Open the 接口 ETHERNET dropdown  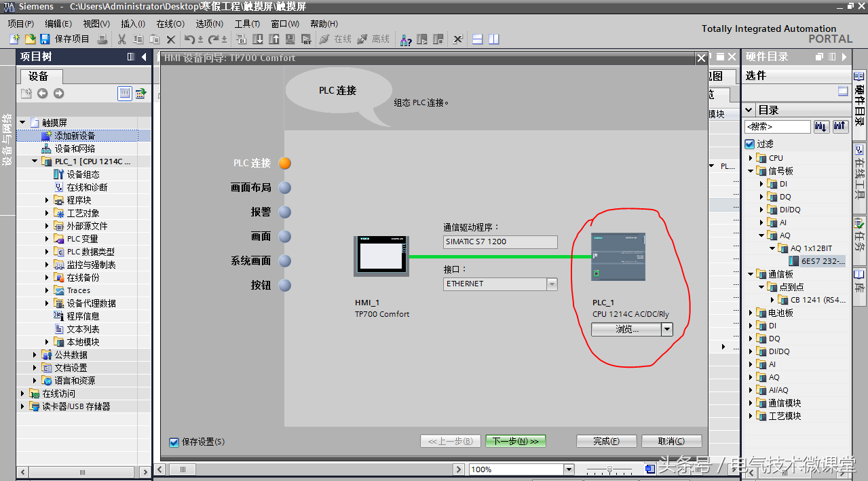coord(552,284)
